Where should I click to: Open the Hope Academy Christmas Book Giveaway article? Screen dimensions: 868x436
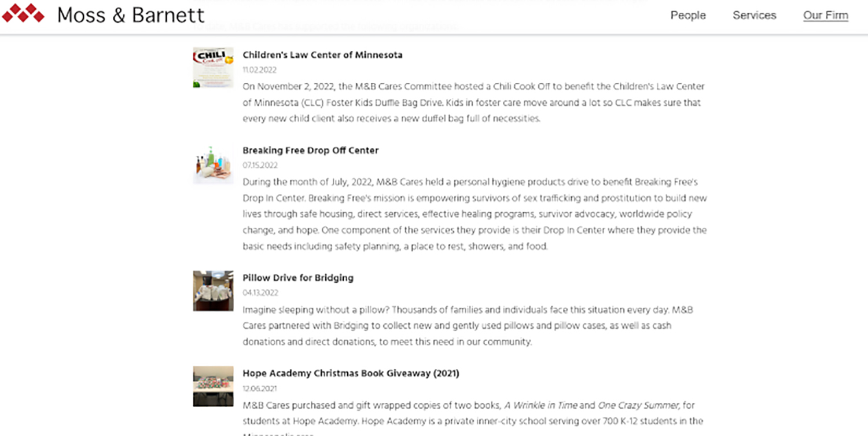pyautogui.click(x=350, y=373)
